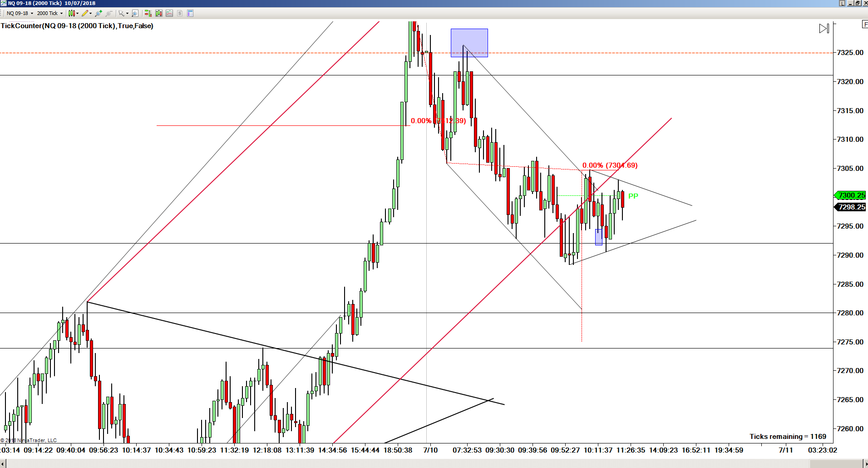Select the small blue rectangle near 7293
Viewport: 868px width, 468px height.
(599, 237)
